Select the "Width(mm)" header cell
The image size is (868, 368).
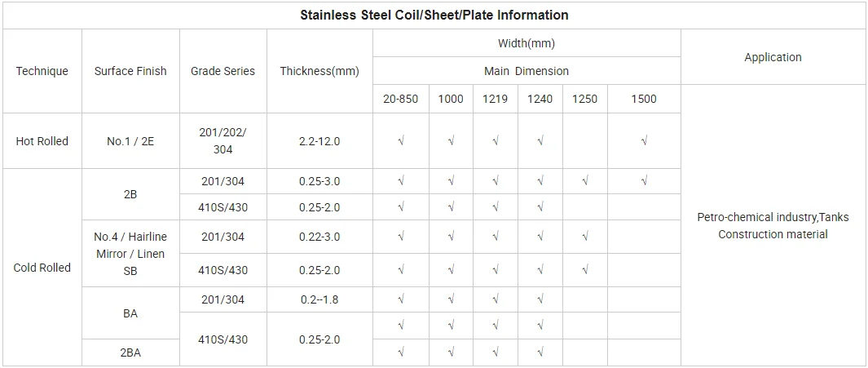(x=526, y=43)
